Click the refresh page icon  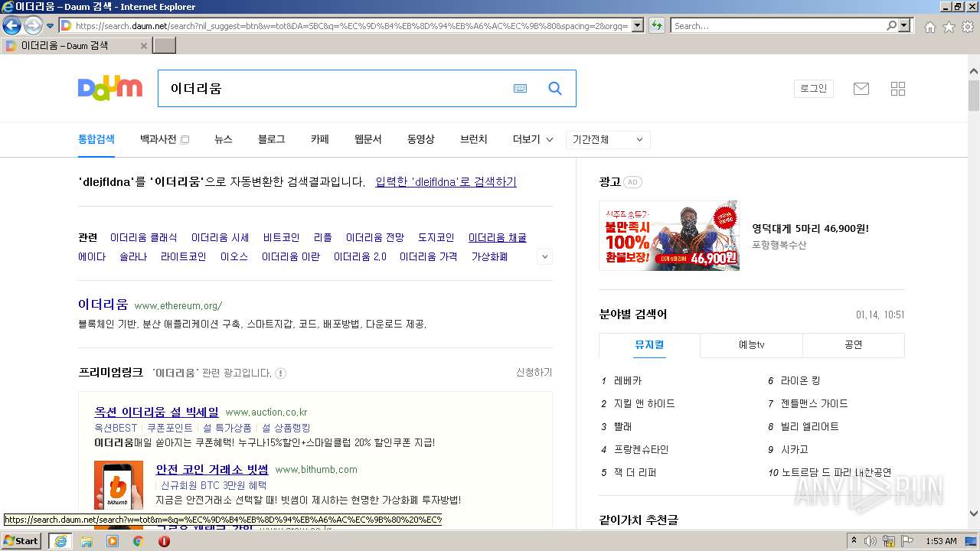pos(657,25)
